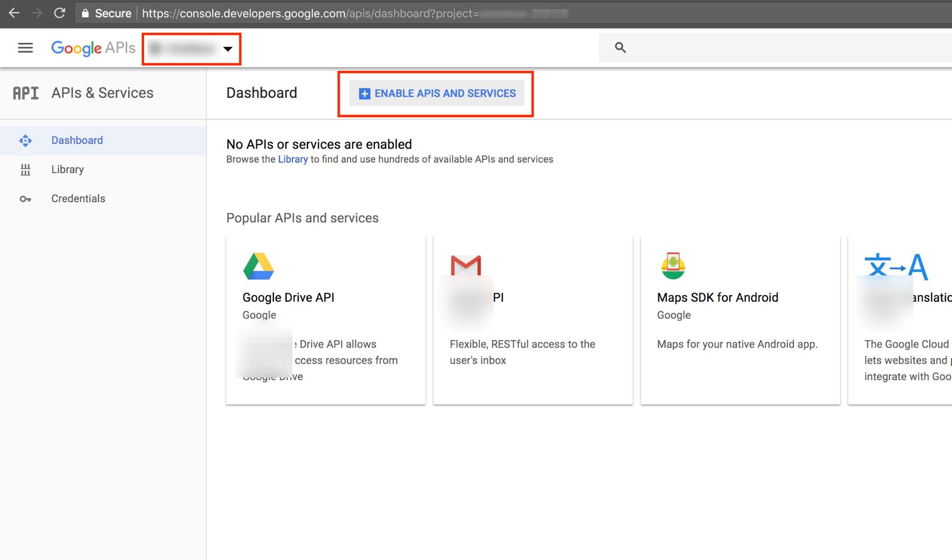The width and height of the screenshot is (952, 560).
Task: Click the 'Popular APIs and services' heading
Action: 302,218
